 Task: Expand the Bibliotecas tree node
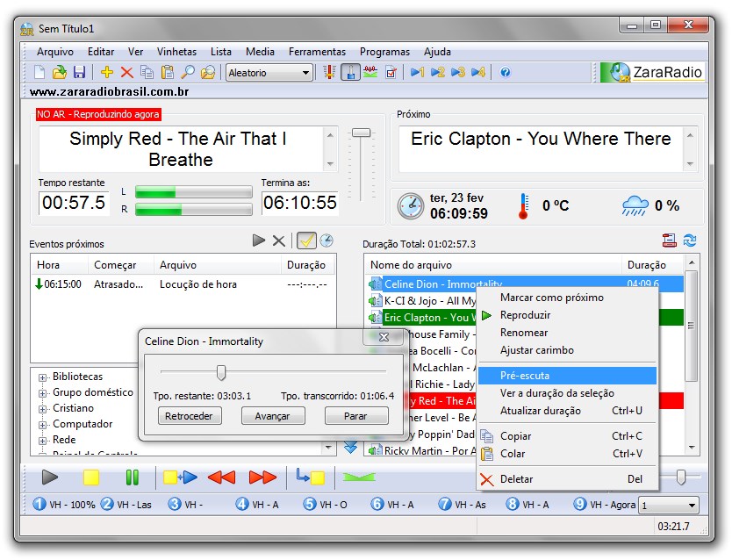pyautogui.click(x=42, y=377)
